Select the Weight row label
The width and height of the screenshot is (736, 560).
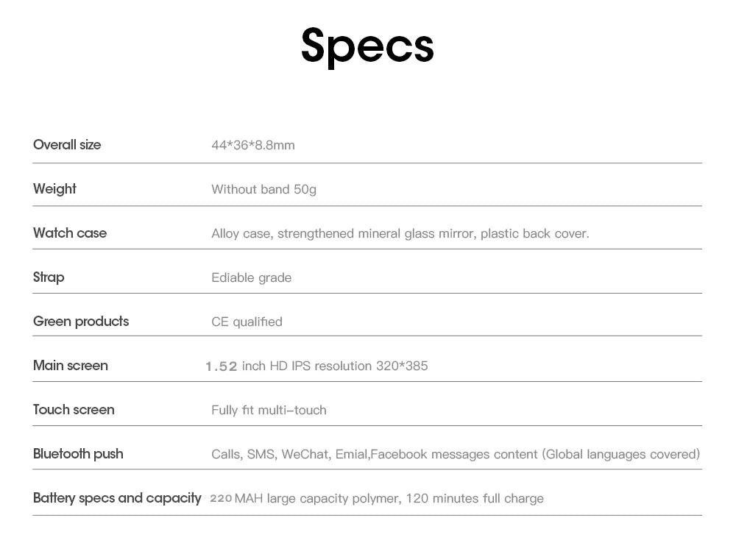coord(54,188)
